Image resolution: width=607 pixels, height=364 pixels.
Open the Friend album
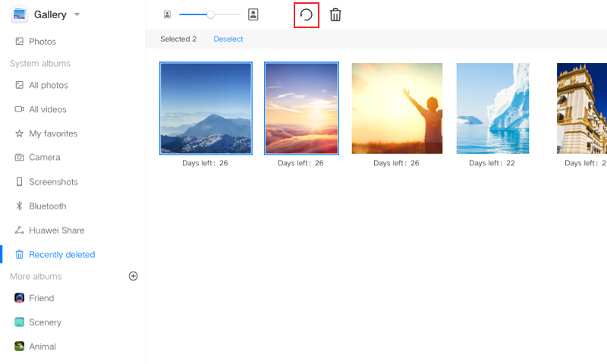point(41,298)
